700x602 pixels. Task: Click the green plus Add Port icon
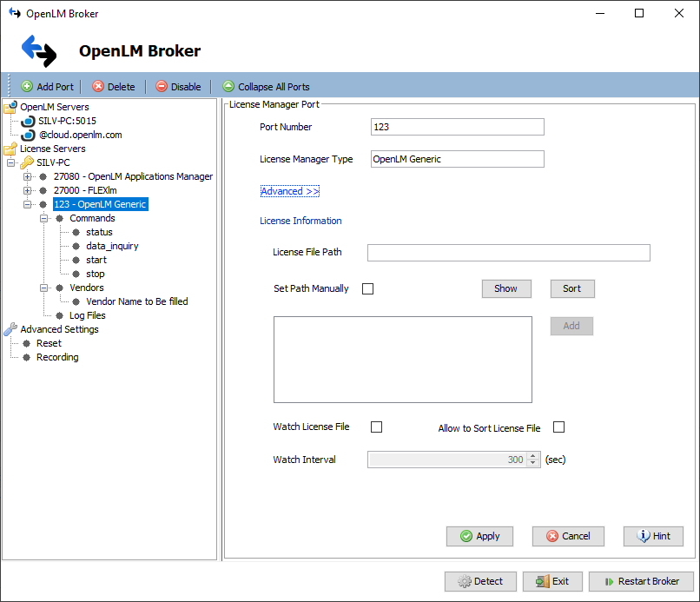pyautogui.click(x=25, y=86)
